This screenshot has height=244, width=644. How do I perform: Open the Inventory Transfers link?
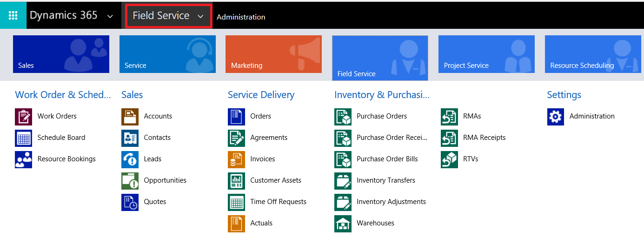[386, 180]
